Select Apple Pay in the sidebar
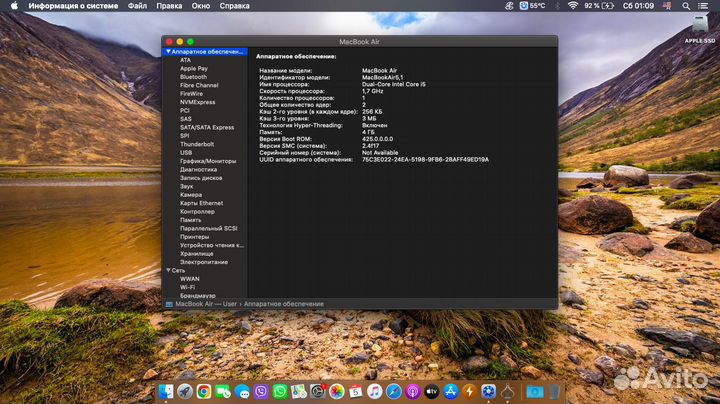720x404 pixels. click(x=194, y=68)
